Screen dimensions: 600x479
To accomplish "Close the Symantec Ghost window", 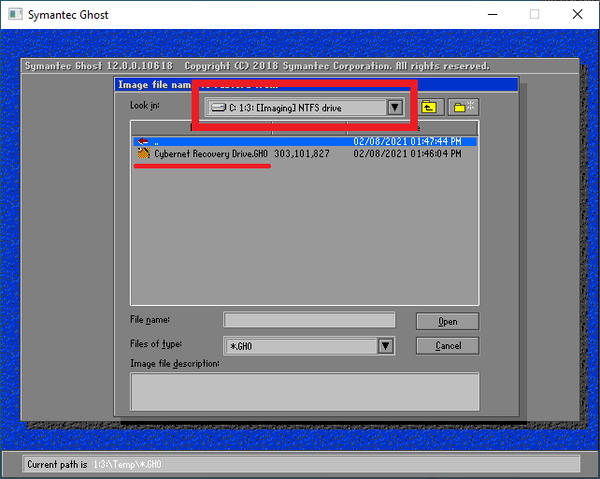I will (577, 14).
